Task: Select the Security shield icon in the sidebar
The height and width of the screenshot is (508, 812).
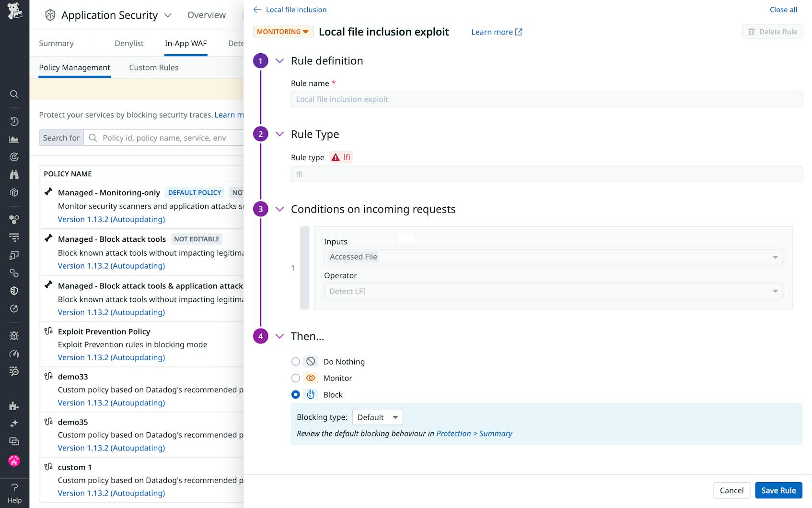Action: 14,290
